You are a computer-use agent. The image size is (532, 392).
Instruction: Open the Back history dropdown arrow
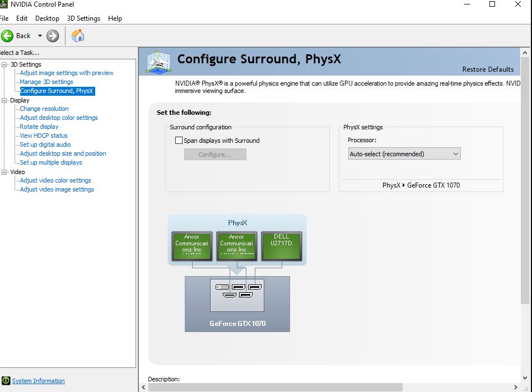[40, 36]
